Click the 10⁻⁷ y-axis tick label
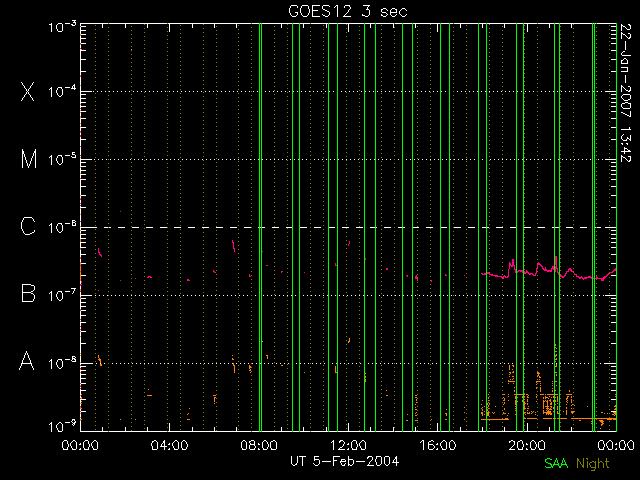The width and height of the screenshot is (640, 480). point(62,294)
